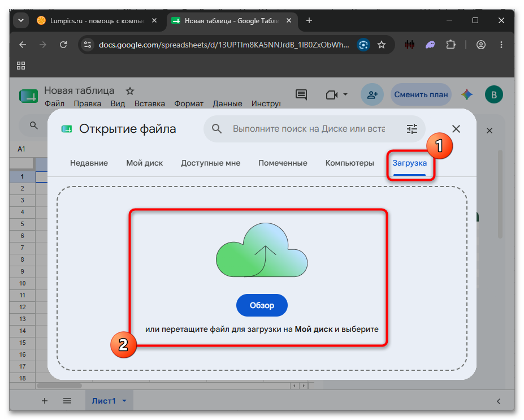
Task: Focus the Drive search input field
Action: pyautogui.click(x=309, y=129)
